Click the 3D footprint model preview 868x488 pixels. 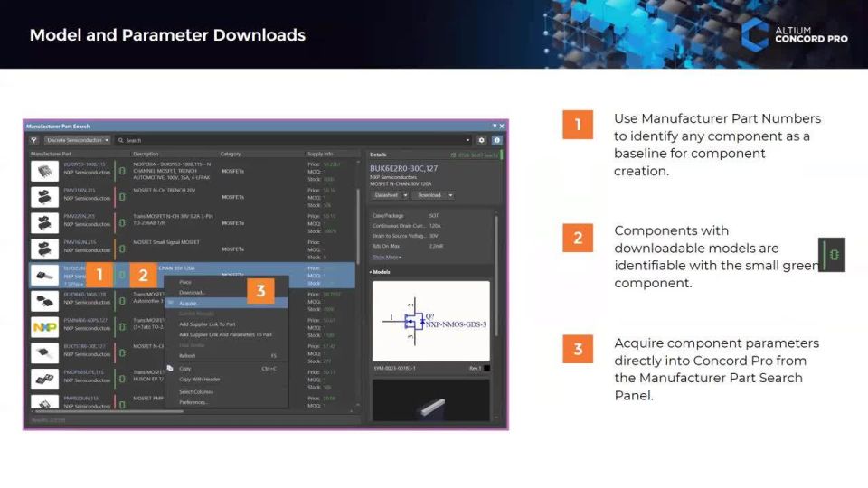pyautogui.click(x=431, y=399)
